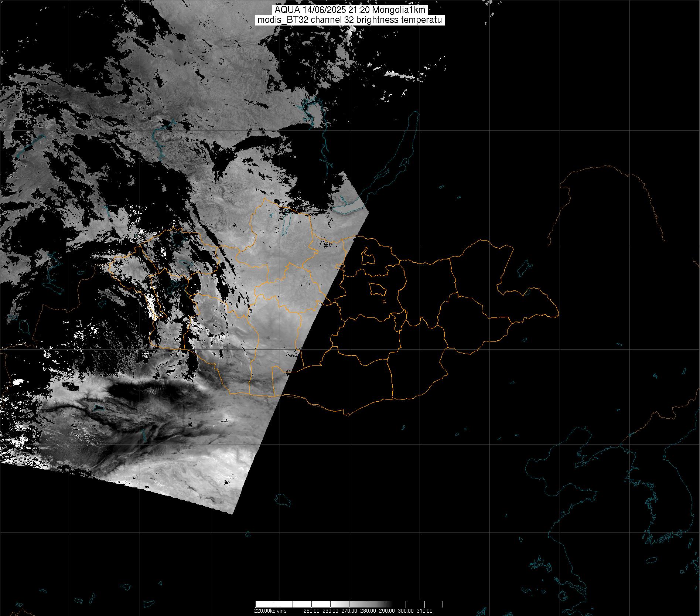Click the 'modis_BT32 channel 32 brightness temperatu' subtitle
Image resolution: width=700 pixels, height=616 pixels.
350,20
